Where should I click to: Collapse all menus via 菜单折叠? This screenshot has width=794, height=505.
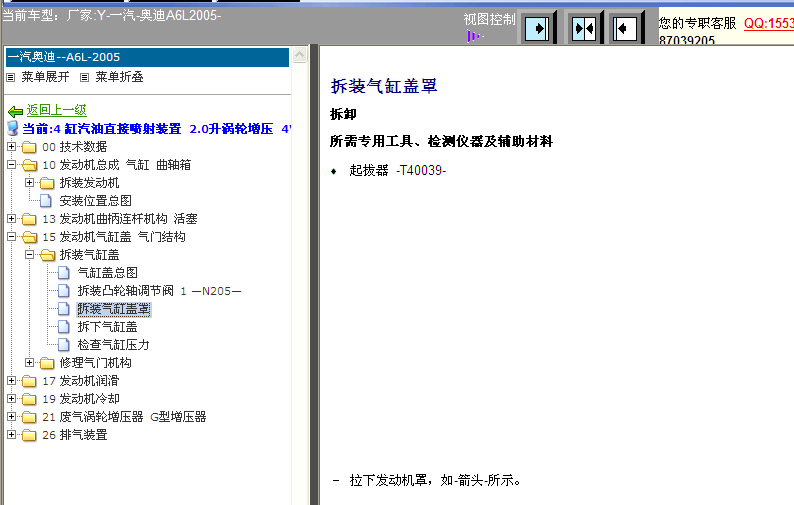point(120,77)
